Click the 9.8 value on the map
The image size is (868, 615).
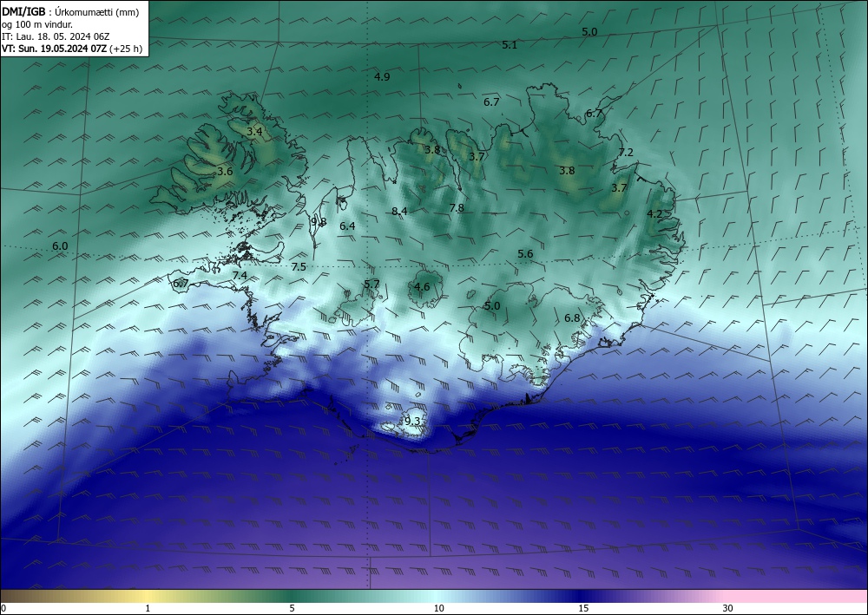point(319,222)
